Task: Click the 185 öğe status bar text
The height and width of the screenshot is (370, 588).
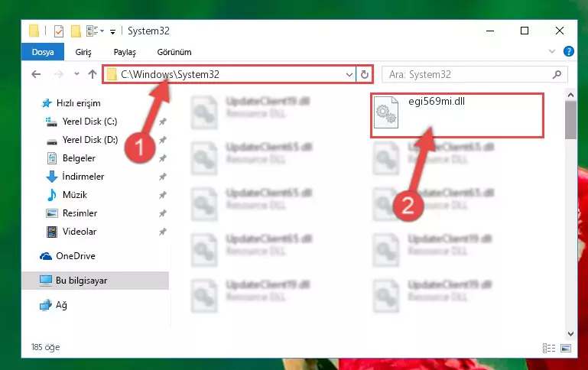Action: (x=45, y=347)
